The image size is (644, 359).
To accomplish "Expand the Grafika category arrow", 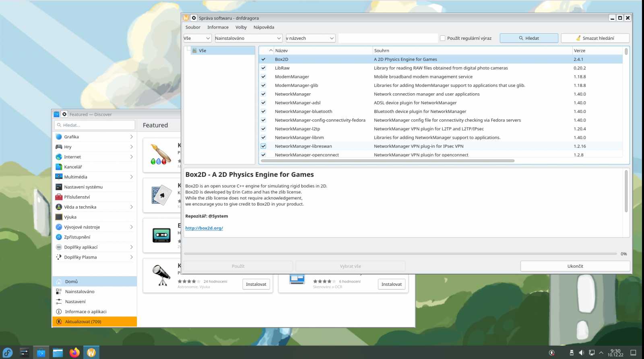I will point(131,137).
